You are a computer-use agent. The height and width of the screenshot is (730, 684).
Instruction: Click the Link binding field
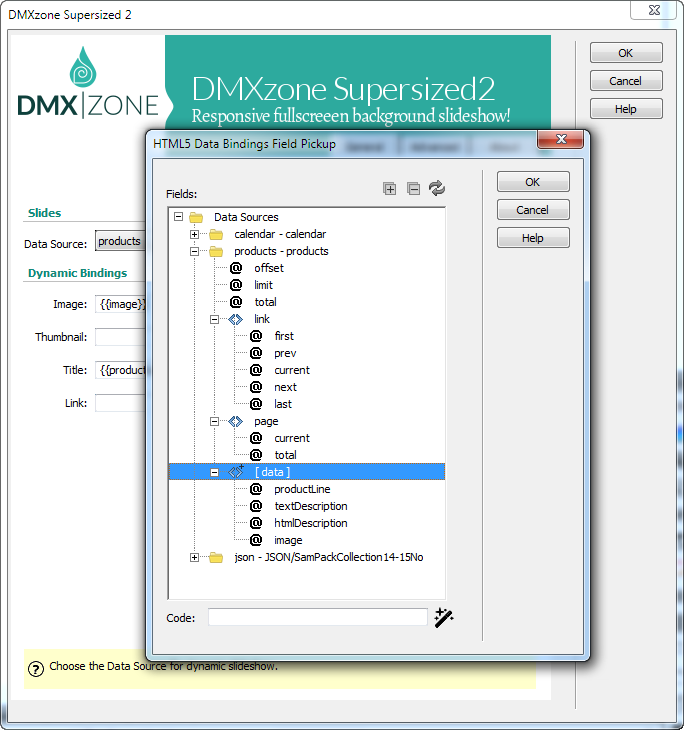tap(121, 403)
